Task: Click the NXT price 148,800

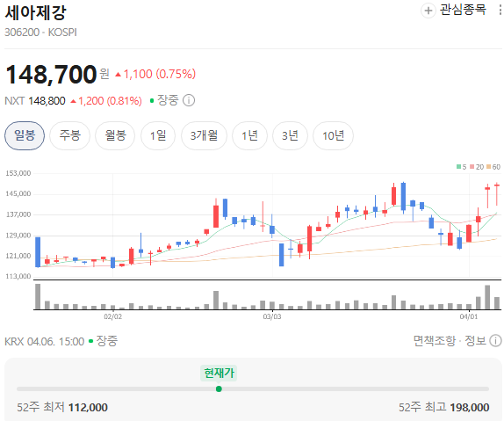Action: click(x=47, y=101)
